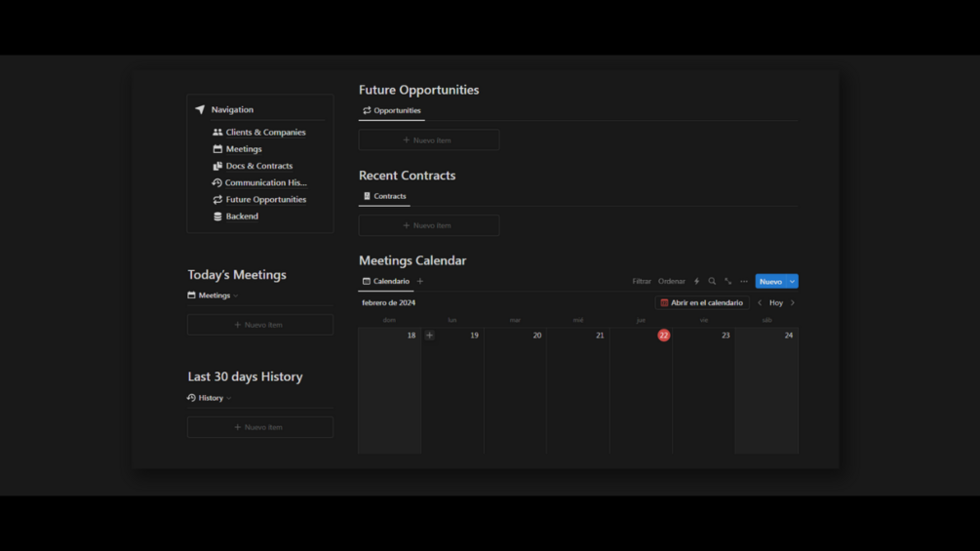The image size is (980, 551).
Task: Click the Recent Contracts heading
Action: 407,176
